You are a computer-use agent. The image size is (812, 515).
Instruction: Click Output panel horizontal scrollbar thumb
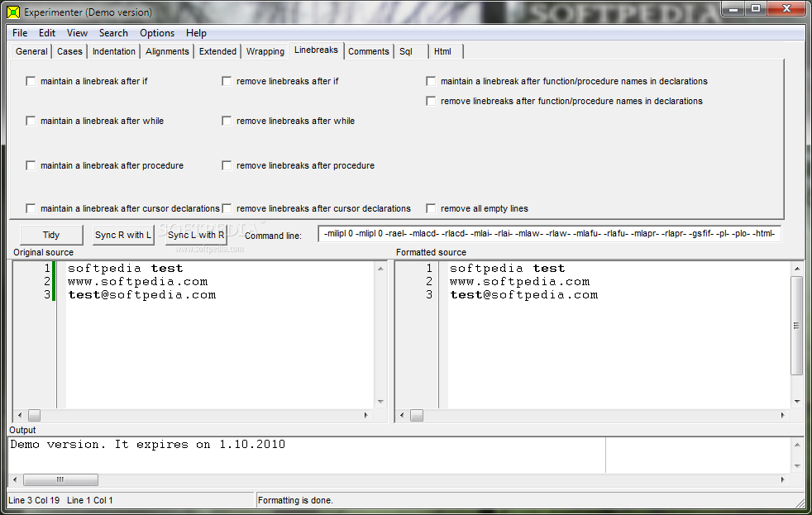(60, 479)
